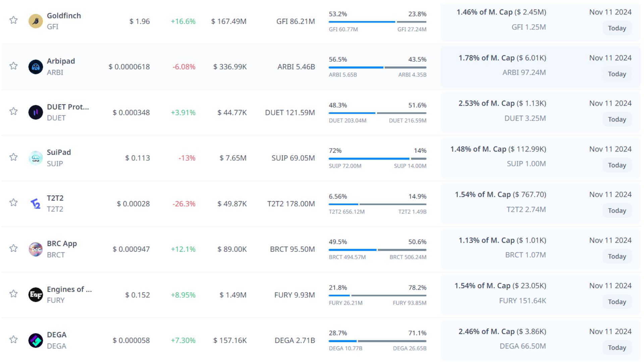The width and height of the screenshot is (644, 362).
Task: Click the T2T2 coin logo
Action: click(x=36, y=203)
